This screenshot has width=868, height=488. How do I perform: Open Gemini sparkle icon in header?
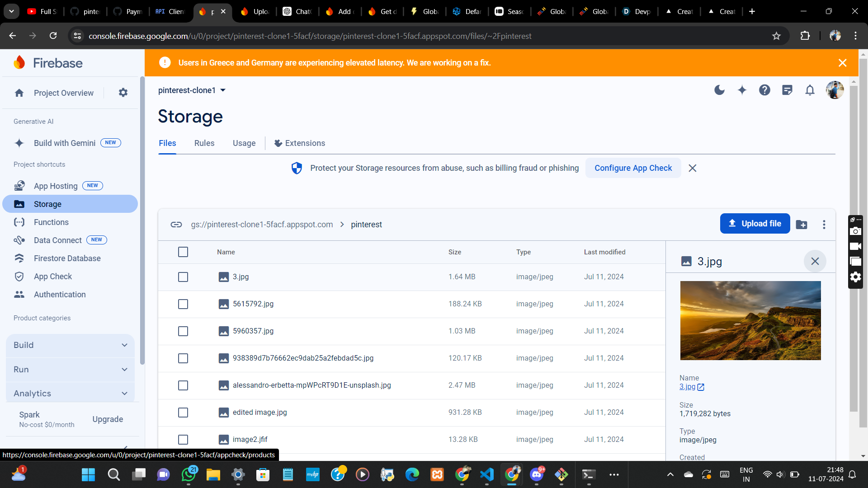(742, 90)
